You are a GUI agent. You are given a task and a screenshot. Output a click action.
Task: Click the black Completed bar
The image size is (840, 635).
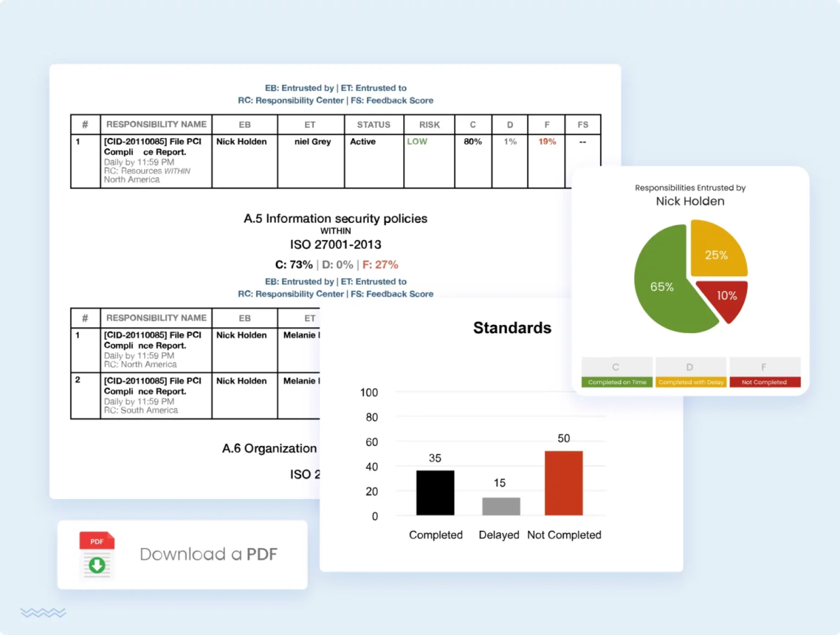tap(435, 493)
